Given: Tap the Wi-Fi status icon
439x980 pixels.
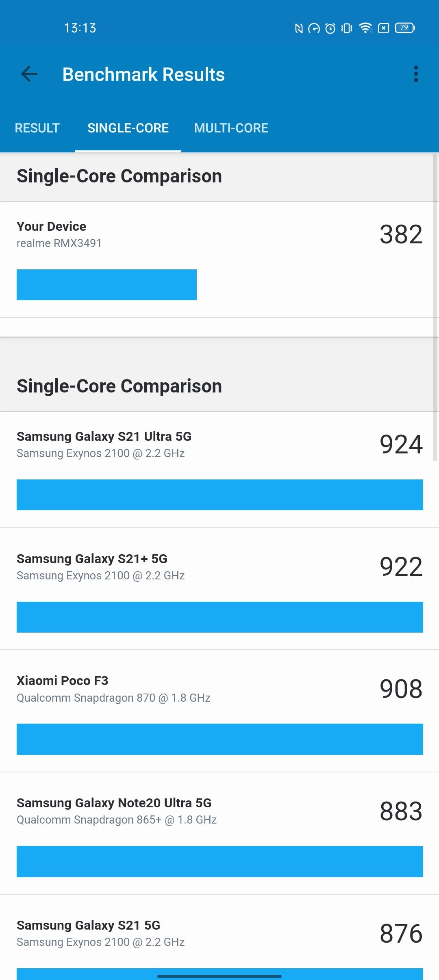Looking at the screenshot, I should click(365, 28).
